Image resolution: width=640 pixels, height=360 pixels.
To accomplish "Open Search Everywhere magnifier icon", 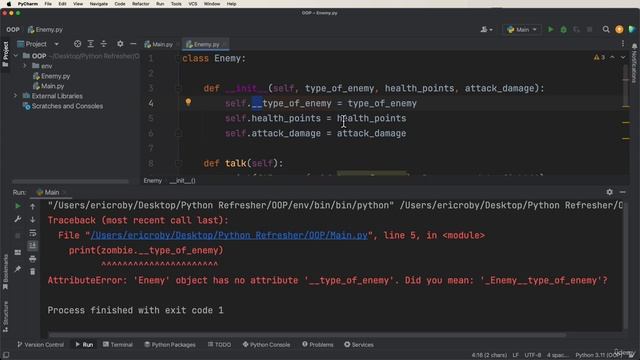I will [606, 29].
